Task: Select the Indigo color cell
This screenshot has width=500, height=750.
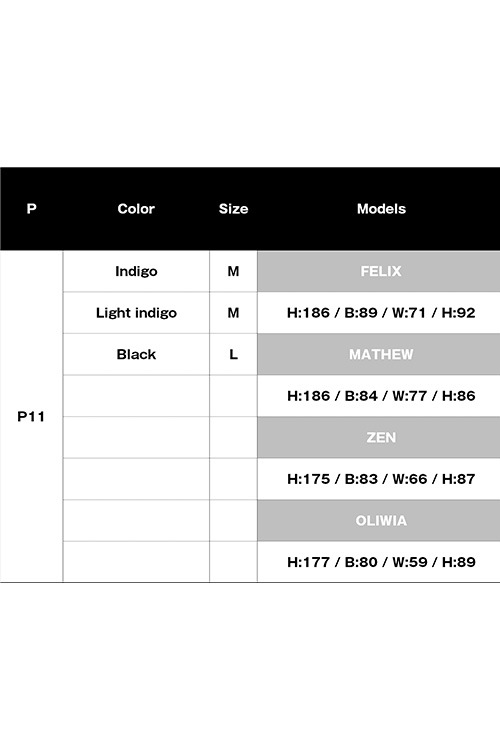Action: [x=136, y=271]
